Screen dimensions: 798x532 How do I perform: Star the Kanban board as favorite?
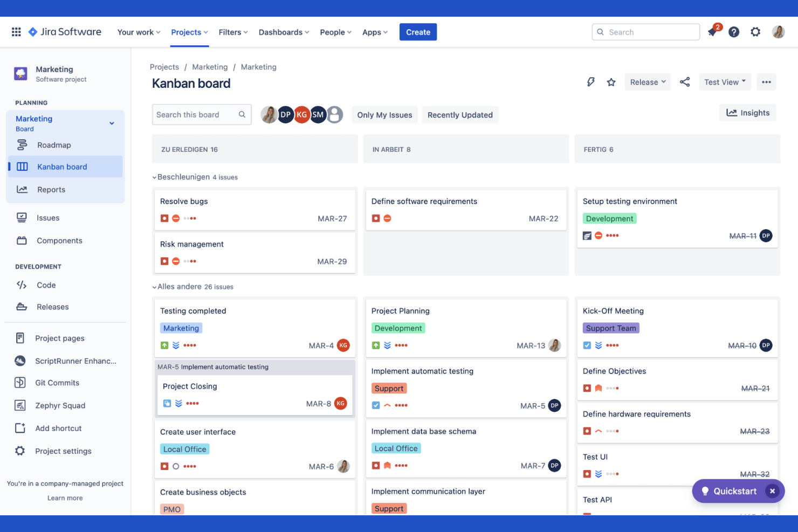pyautogui.click(x=611, y=82)
